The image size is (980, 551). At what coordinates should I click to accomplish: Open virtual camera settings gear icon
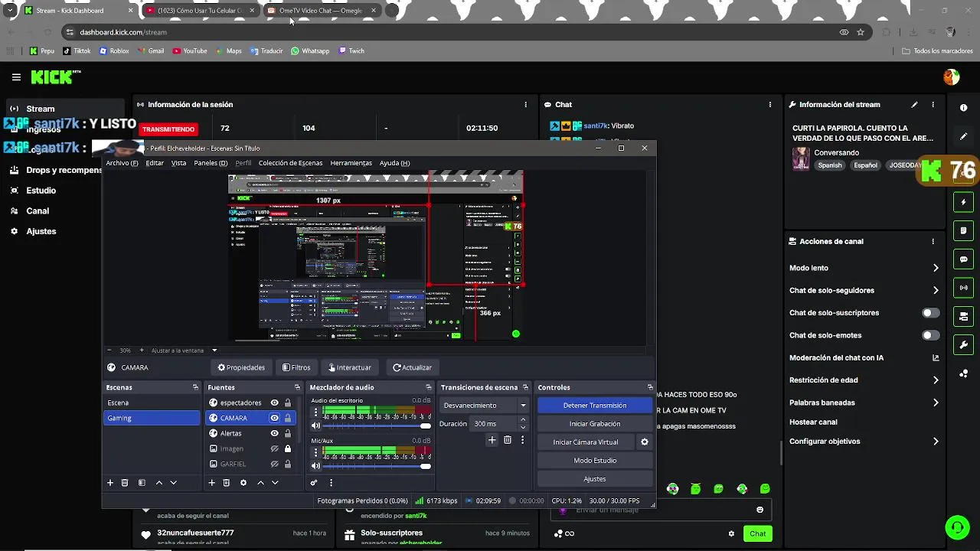coord(645,442)
